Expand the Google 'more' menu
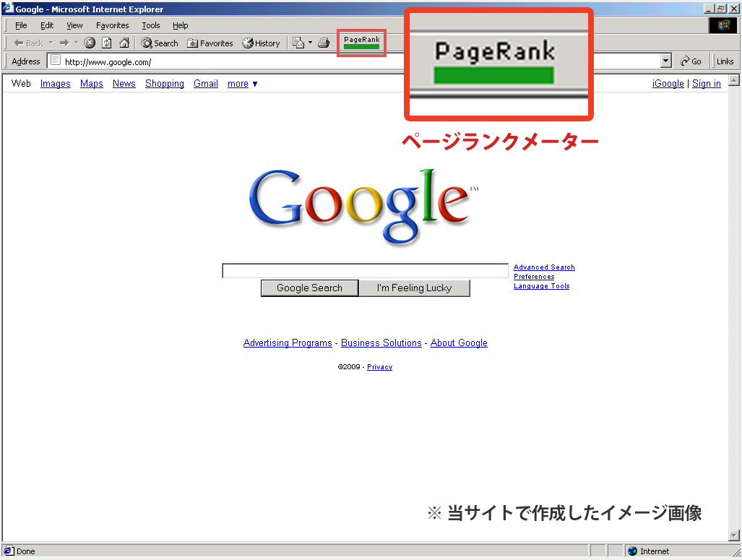Image resolution: width=742 pixels, height=560 pixels. pos(242,84)
